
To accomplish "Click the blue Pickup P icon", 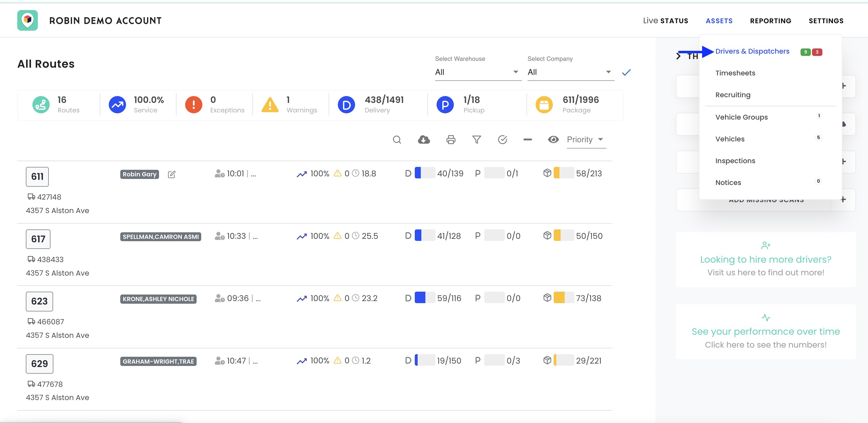I will tap(445, 105).
